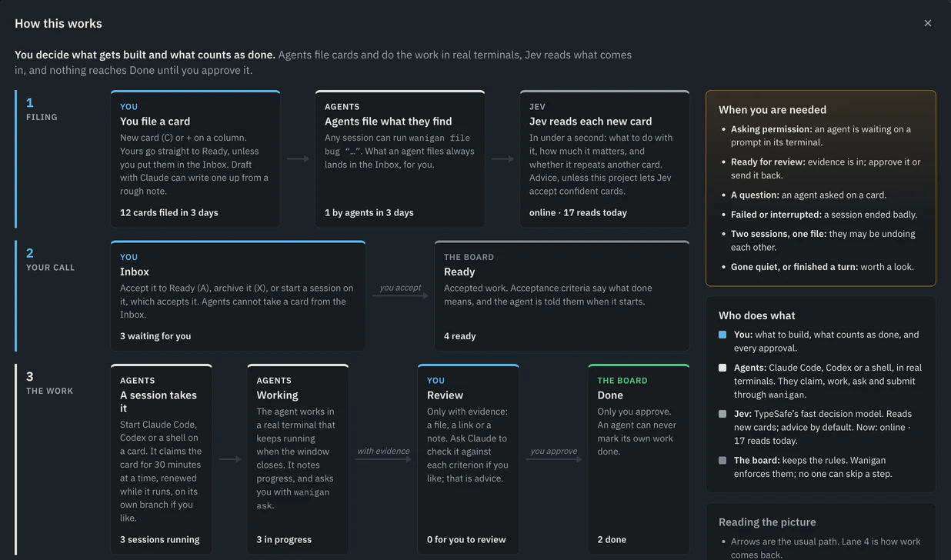The height and width of the screenshot is (560, 951).
Task: Click the gray Jev legend swatch
Action: click(x=722, y=414)
